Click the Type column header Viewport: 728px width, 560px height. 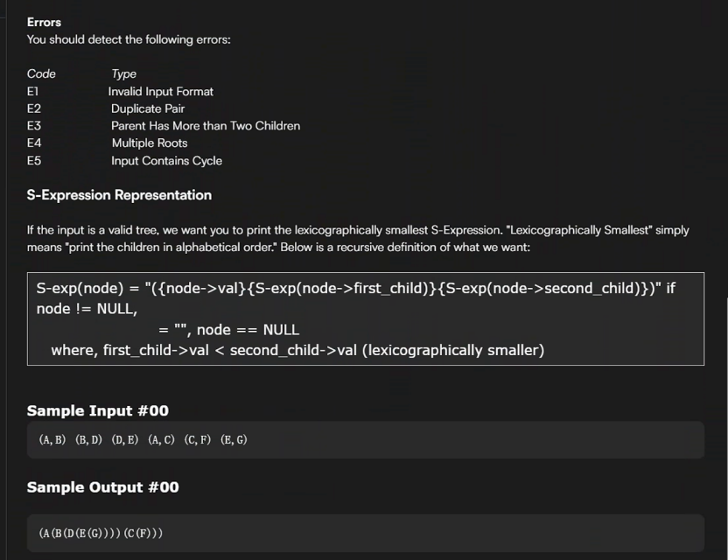tap(123, 74)
